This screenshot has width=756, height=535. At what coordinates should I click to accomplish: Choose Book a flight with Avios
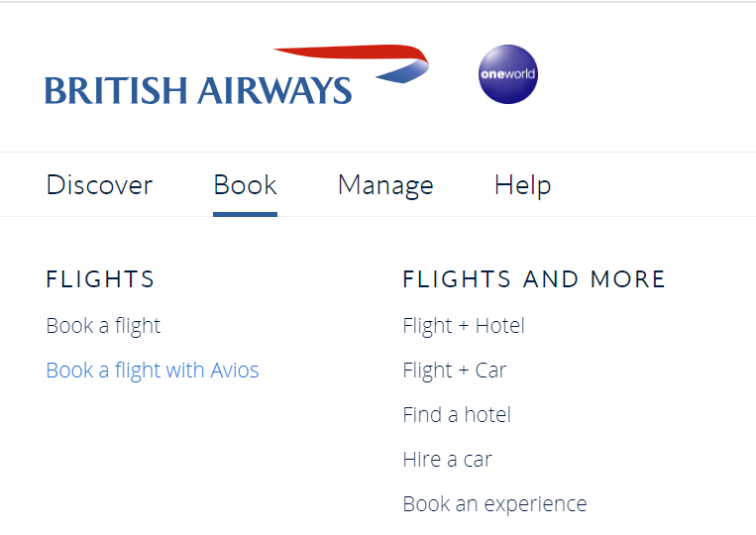153,371
